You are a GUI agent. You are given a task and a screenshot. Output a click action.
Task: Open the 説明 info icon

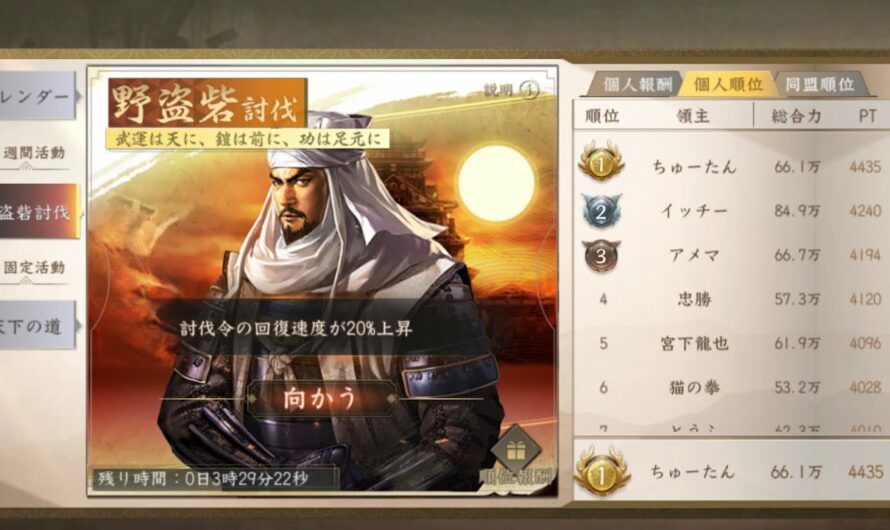tap(530, 90)
